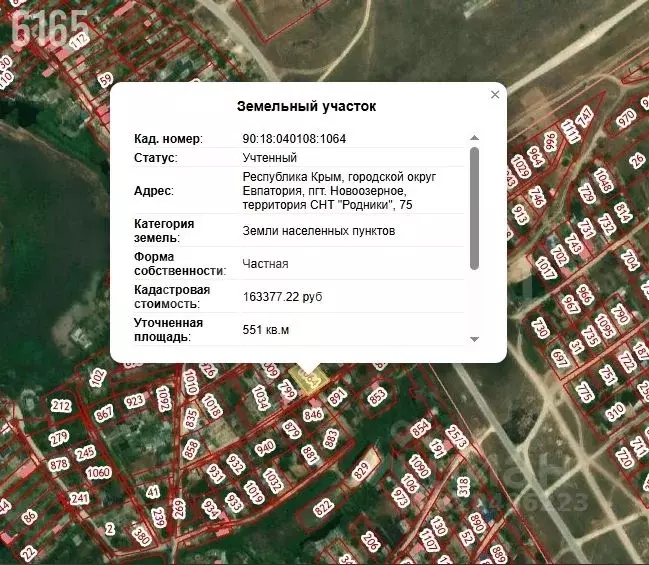
Task: Select parcel 1017 on the map
Action: click(x=545, y=267)
